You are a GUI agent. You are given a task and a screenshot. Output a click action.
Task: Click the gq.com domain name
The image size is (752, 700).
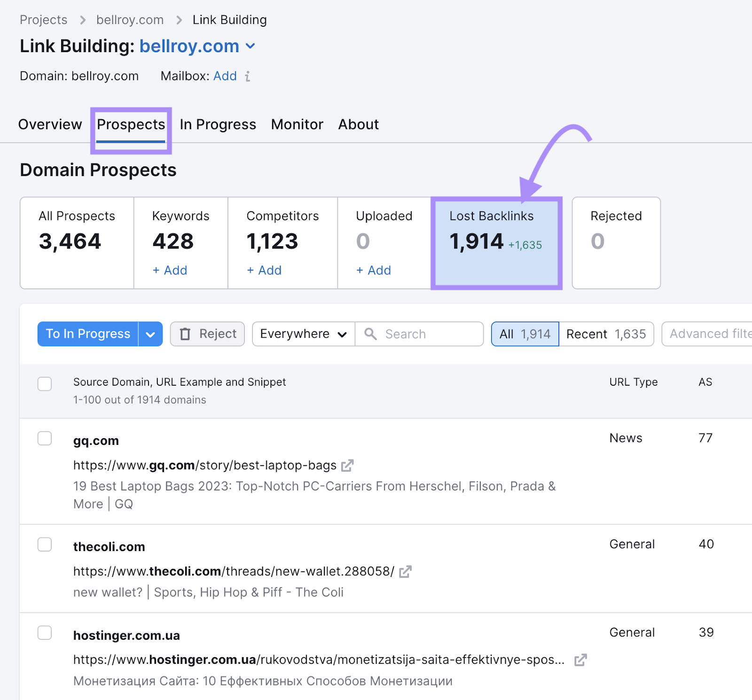click(96, 441)
